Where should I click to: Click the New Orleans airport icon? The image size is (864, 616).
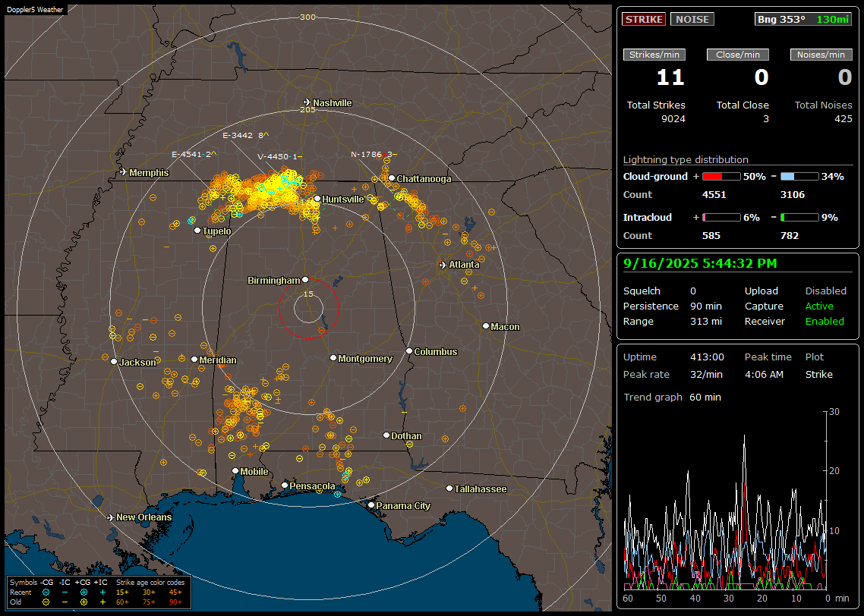coord(111,517)
